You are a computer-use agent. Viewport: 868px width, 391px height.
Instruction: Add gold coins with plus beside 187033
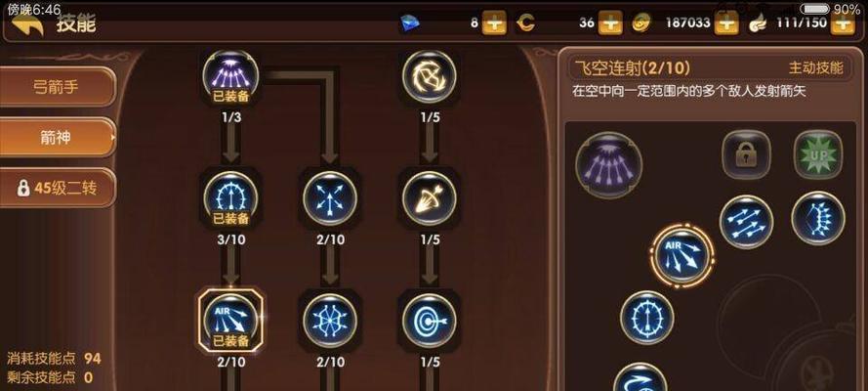point(726,23)
